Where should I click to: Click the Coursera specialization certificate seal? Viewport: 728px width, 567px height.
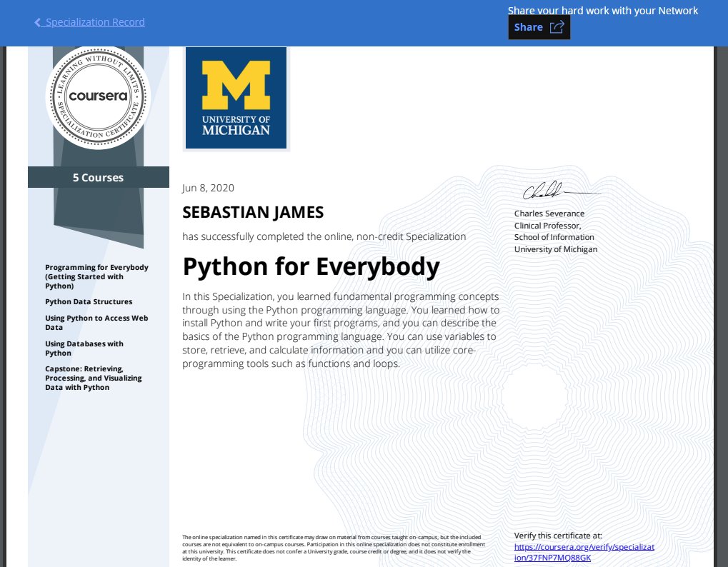(98, 97)
